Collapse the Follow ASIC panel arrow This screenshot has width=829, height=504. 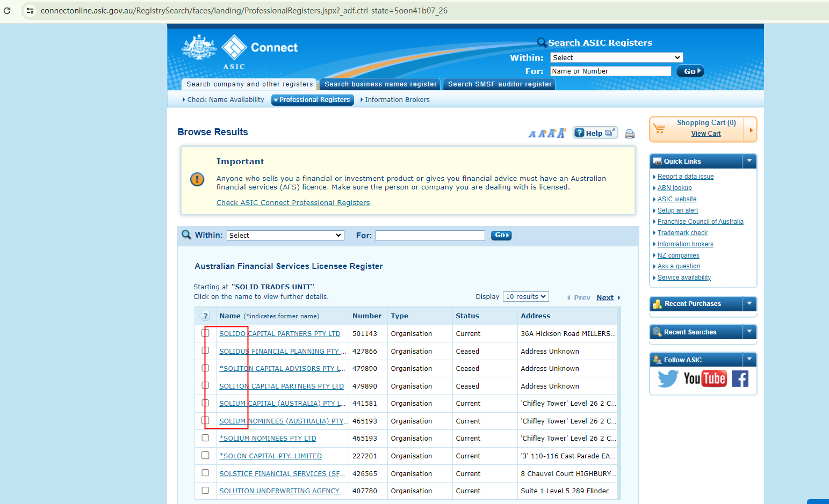749,359
